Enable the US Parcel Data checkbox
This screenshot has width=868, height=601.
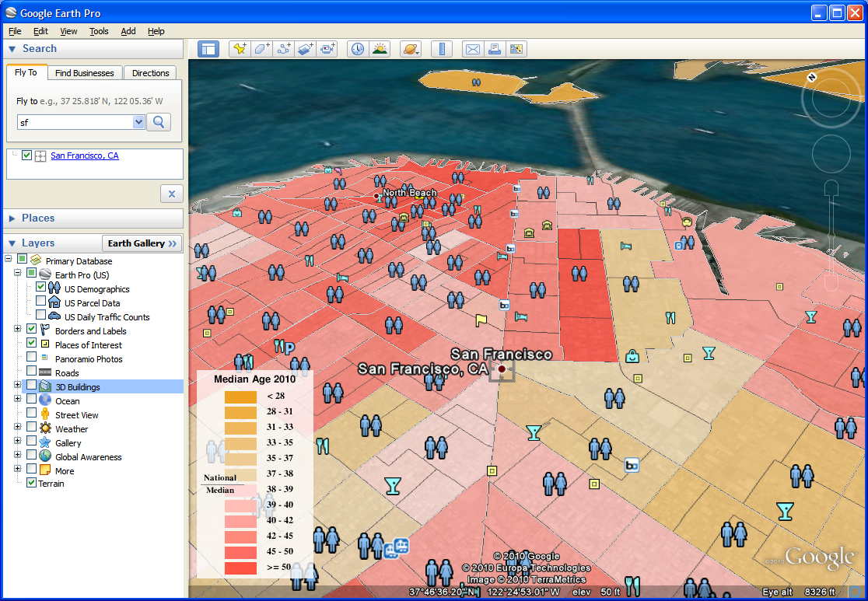click(x=40, y=300)
